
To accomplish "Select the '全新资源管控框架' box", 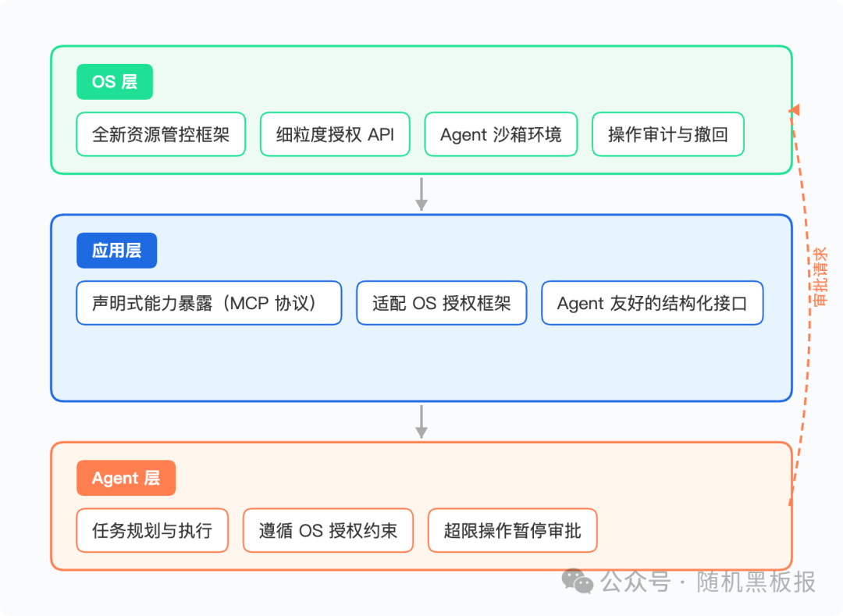I will (x=161, y=134).
